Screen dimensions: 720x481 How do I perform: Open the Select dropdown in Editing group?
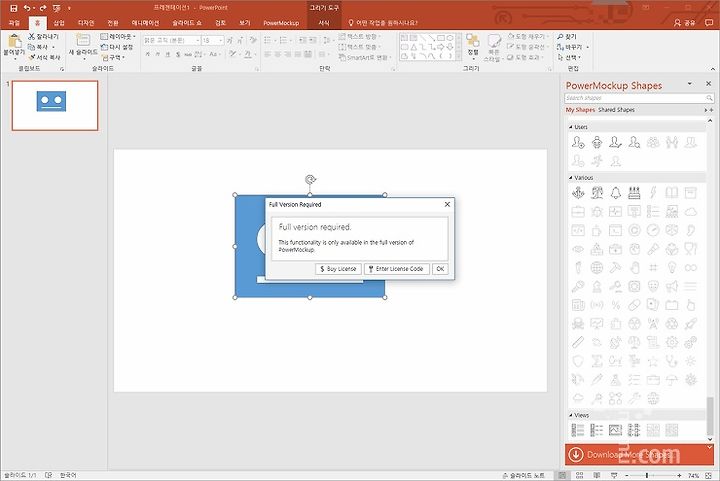569,57
